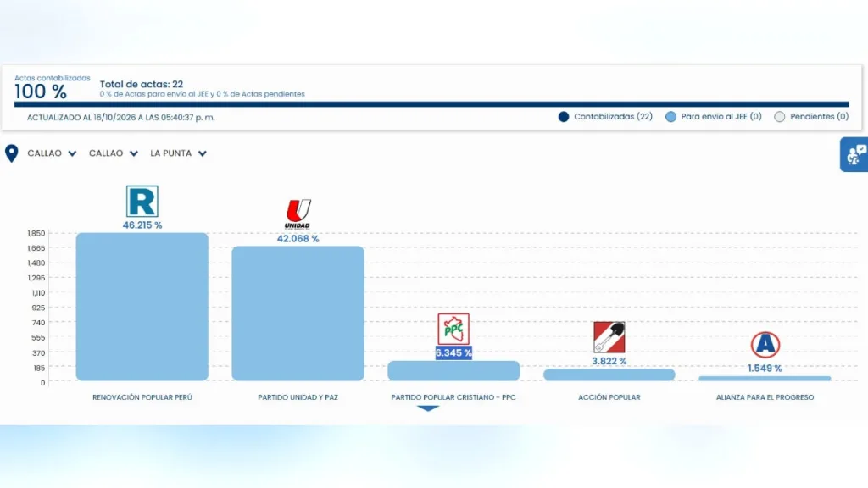Click the Acción Popular bar
The height and width of the screenshot is (488, 868).
click(609, 374)
